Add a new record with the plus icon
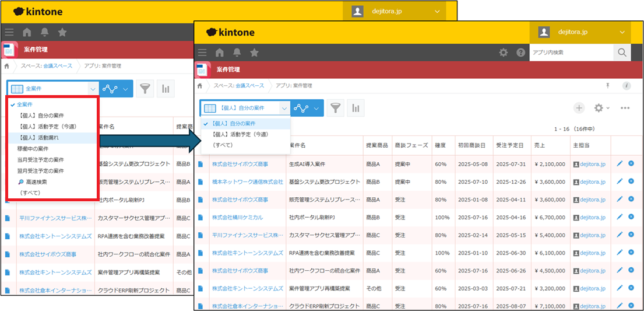This screenshot has width=644, height=311. point(579,108)
